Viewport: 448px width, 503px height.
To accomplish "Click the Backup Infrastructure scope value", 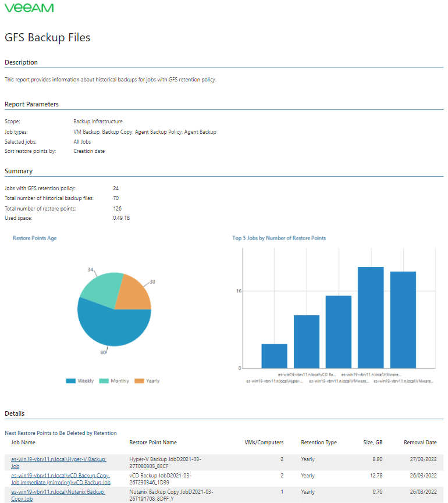I will (x=98, y=122).
